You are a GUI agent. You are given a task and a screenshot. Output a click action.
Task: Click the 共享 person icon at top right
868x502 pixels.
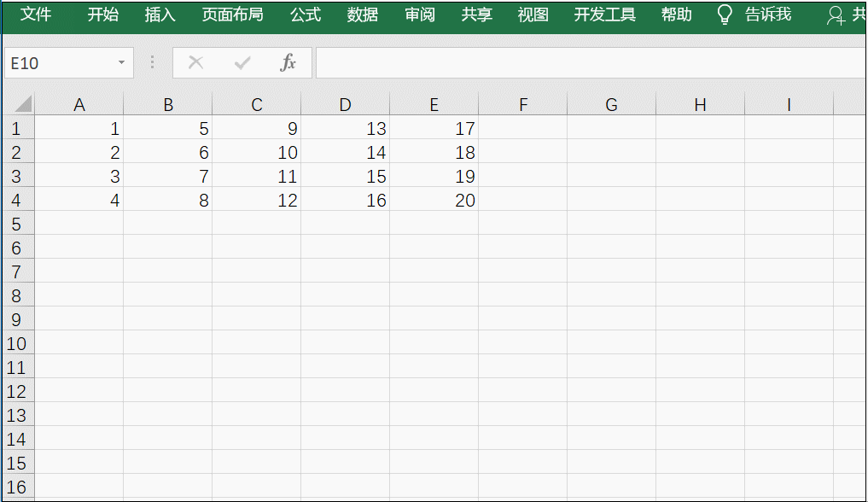pyautogui.click(x=836, y=15)
